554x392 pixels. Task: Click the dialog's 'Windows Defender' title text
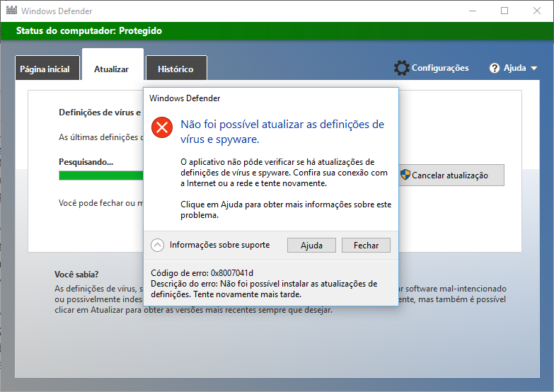pos(185,98)
